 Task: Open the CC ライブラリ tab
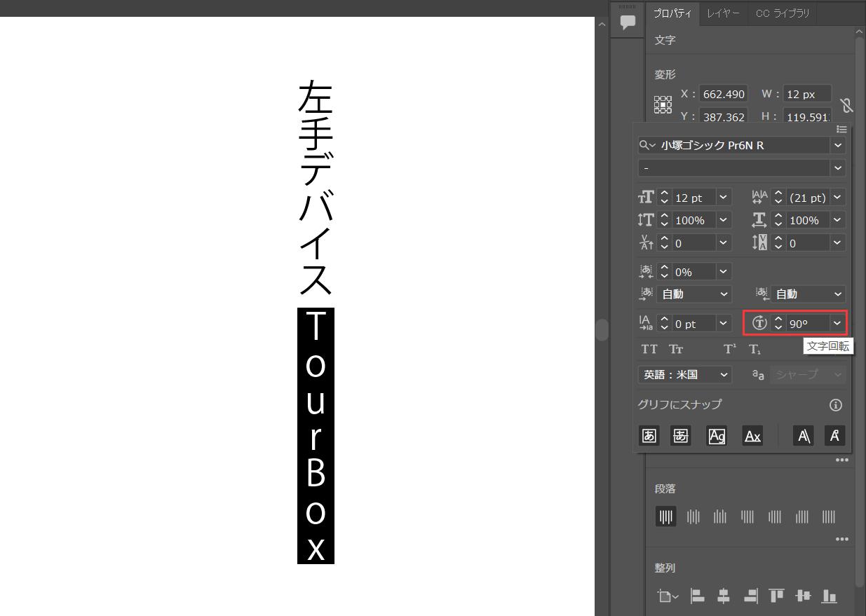pos(782,13)
